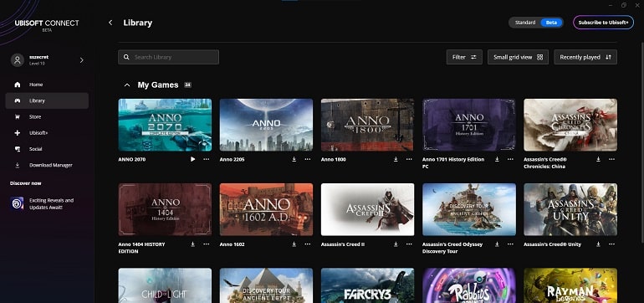Open Library in sidebar
The width and height of the screenshot is (644, 303).
(x=47, y=100)
